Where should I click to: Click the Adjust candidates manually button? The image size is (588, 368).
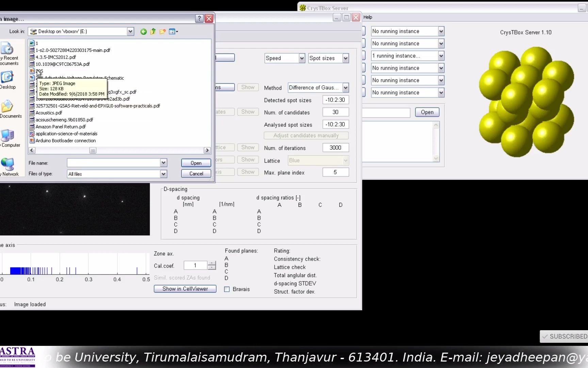click(x=306, y=135)
